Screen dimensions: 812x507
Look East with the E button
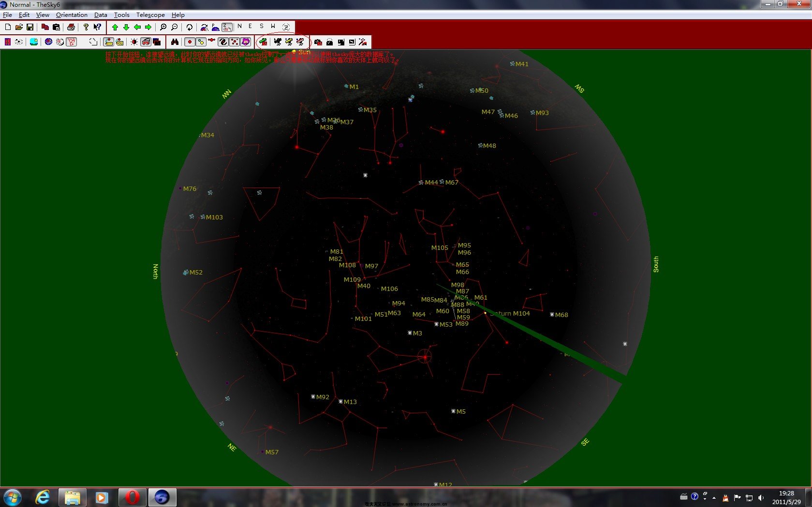(x=250, y=26)
